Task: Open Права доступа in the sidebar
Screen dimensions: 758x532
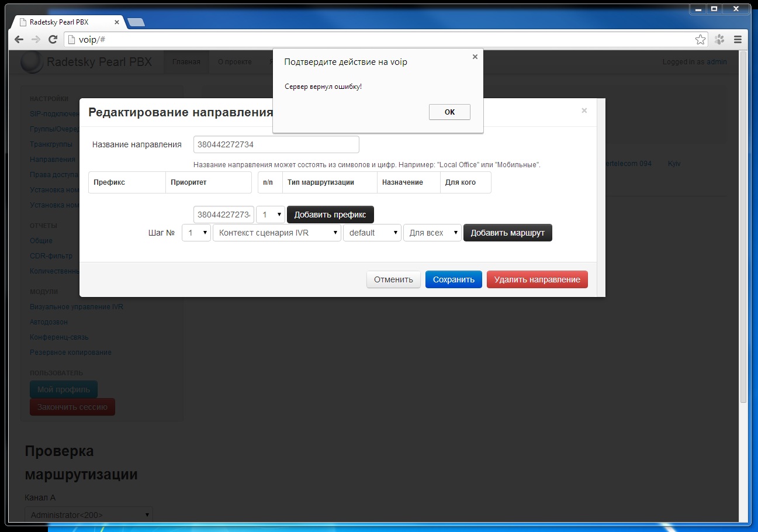Action: pos(54,174)
